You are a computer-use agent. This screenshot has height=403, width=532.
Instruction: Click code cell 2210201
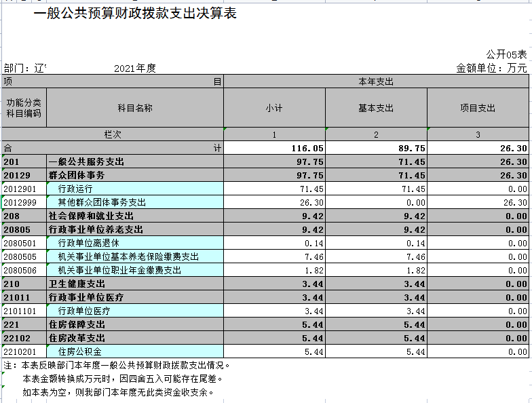click(x=24, y=351)
